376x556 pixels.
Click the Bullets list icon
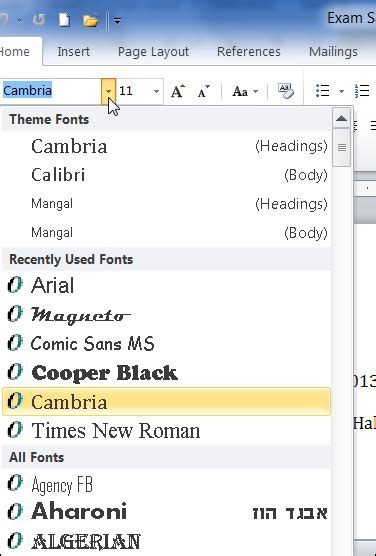tap(322, 91)
